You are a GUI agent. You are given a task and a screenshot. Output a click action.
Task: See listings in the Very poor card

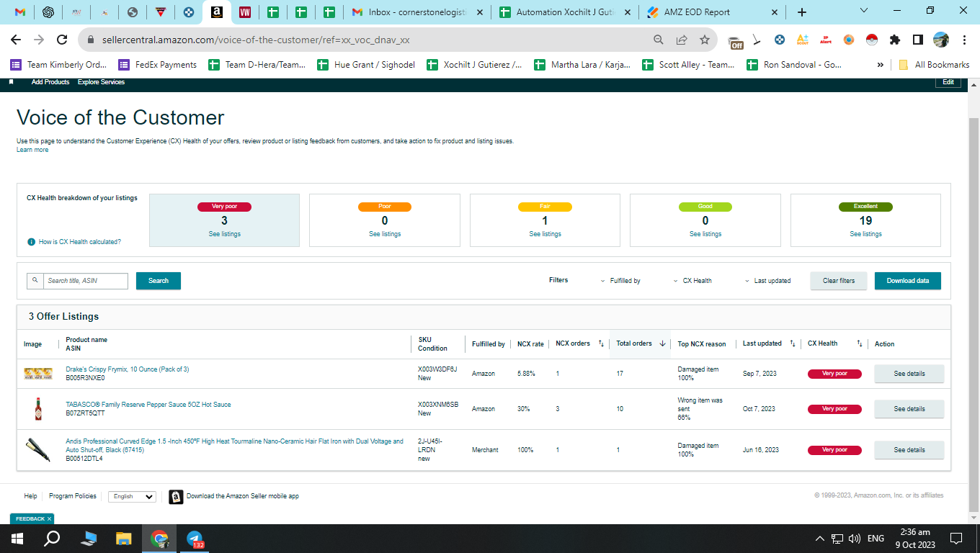coord(224,234)
